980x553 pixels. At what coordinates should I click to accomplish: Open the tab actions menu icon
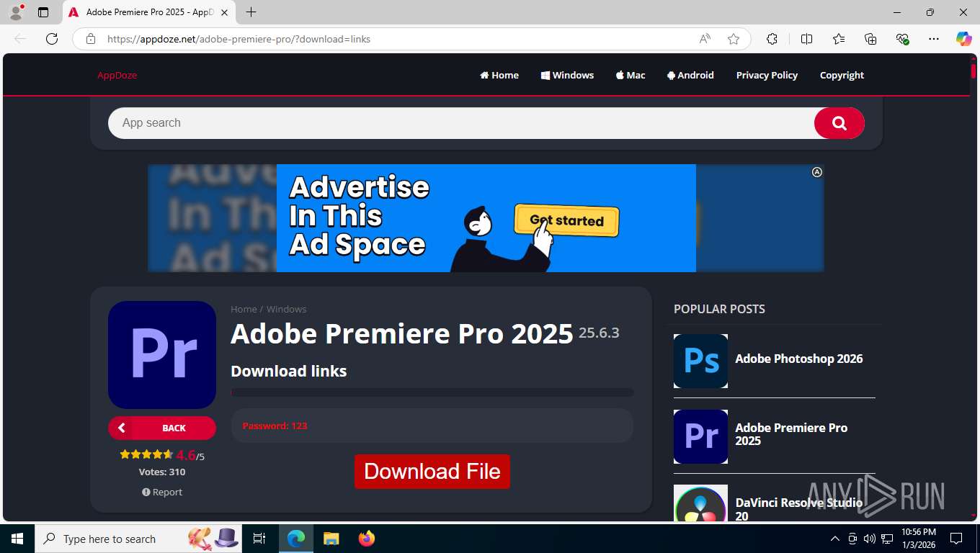[43, 12]
